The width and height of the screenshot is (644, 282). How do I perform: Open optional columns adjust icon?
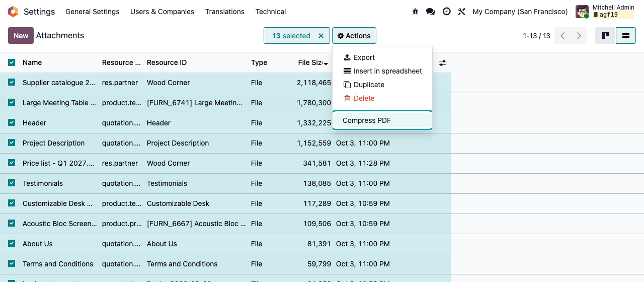click(442, 63)
